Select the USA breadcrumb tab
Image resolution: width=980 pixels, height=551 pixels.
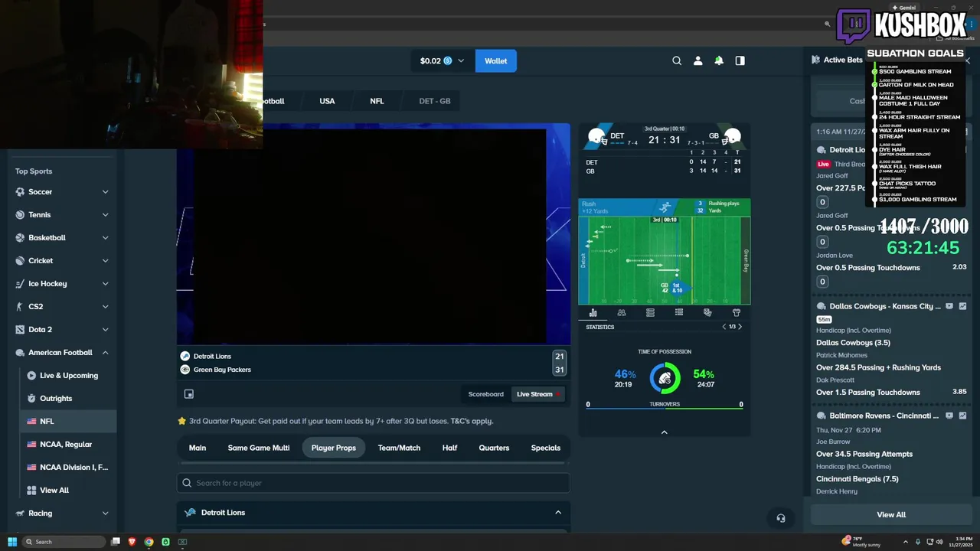pos(327,101)
